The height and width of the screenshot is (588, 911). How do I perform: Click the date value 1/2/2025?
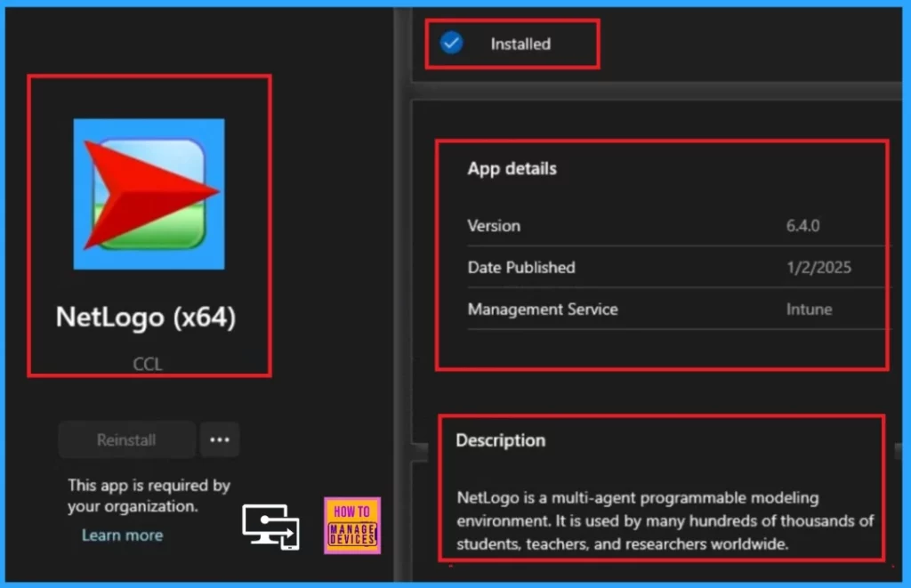coord(818,267)
